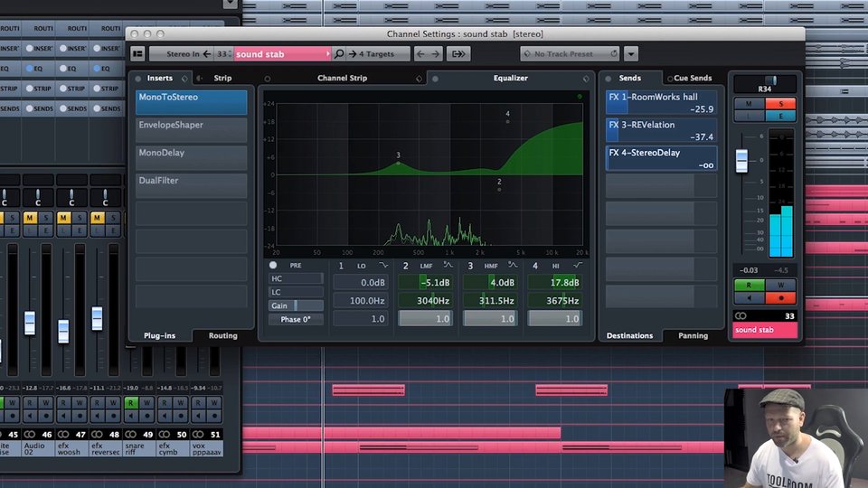The width and height of the screenshot is (868, 488).
Task: Unsolo the sound stab channel
Action: tap(780, 103)
